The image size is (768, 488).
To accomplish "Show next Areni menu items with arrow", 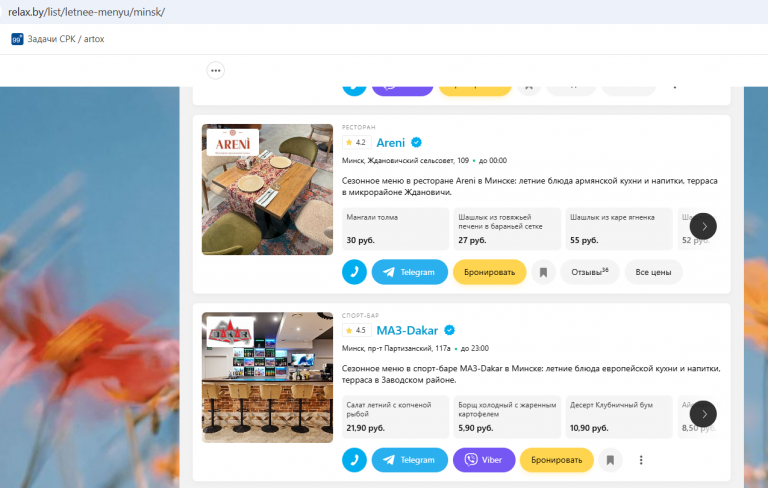I will (703, 226).
